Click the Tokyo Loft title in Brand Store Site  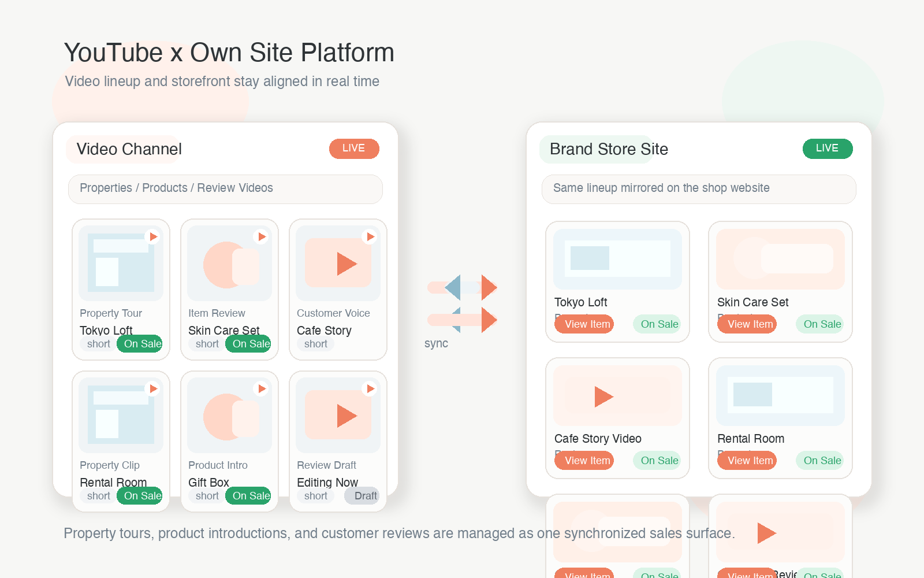pyautogui.click(x=580, y=302)
